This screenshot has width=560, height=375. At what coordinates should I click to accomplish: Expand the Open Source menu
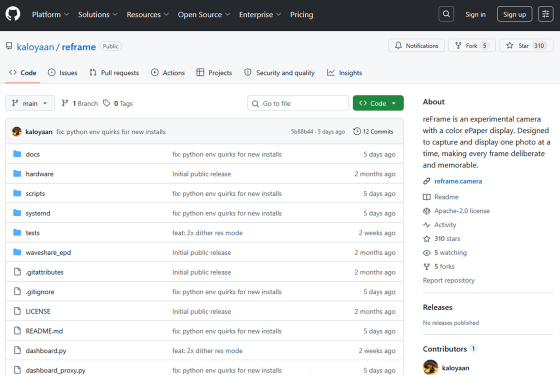pyautogui.click(x=204, y=15)
